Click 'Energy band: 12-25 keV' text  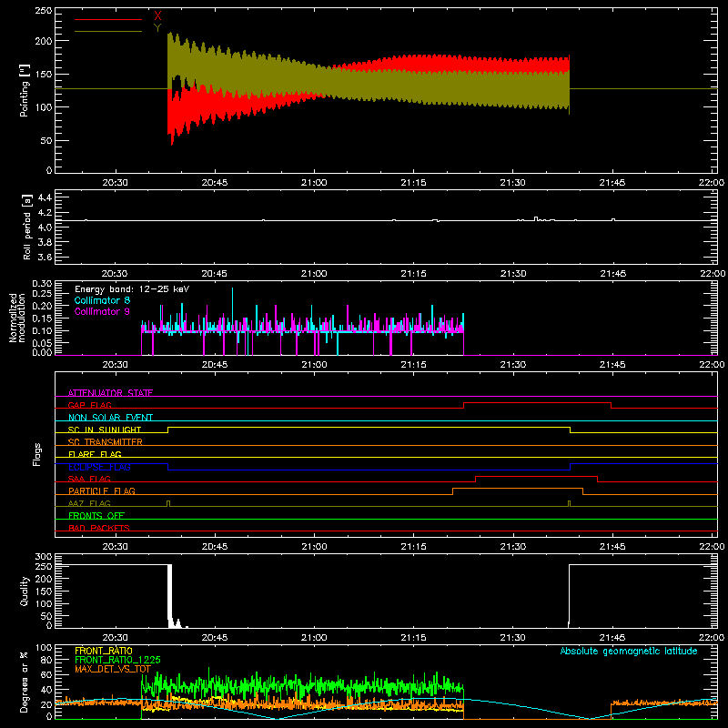point(132,289)
